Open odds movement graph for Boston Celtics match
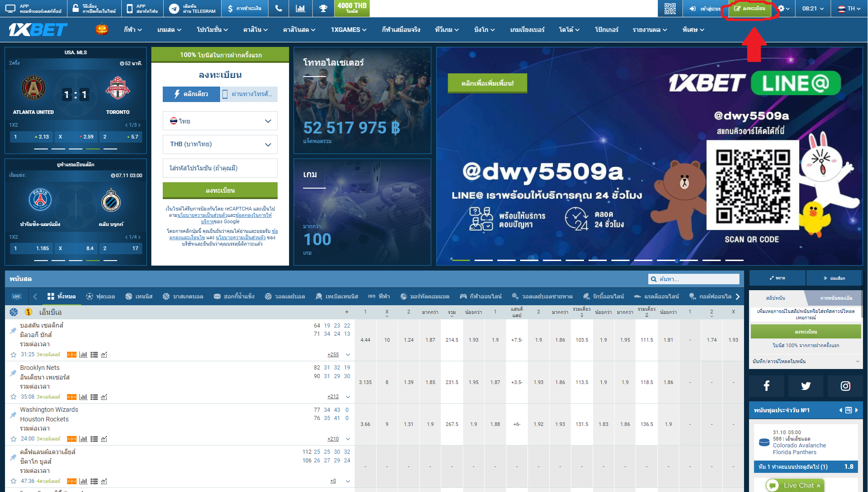The image size is (868, 492). tap(104, 354)
